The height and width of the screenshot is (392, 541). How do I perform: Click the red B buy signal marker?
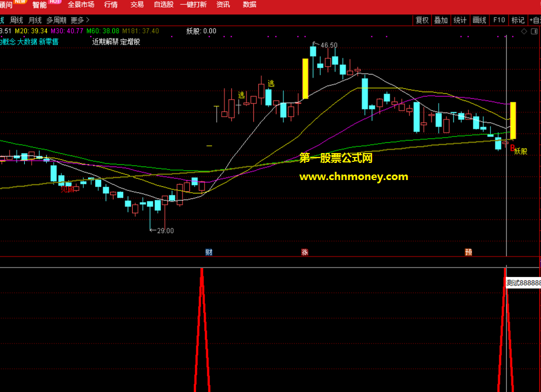pos(512,149)
